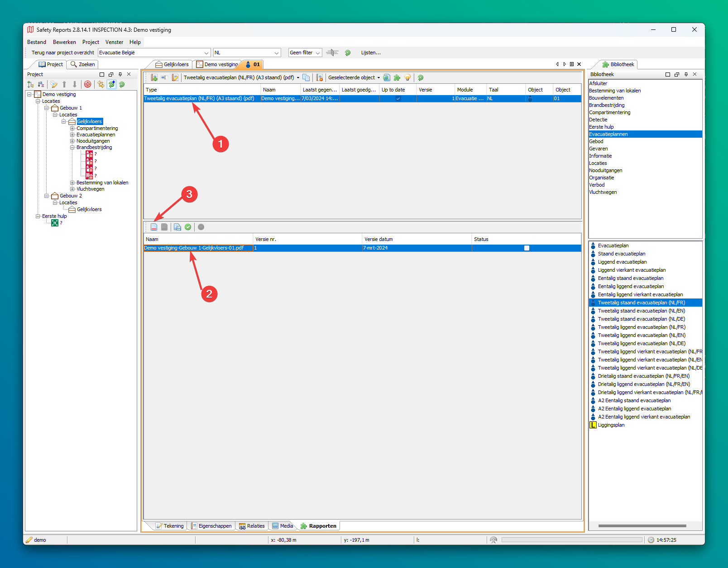Open the PDF report document icon
This screenshot has width=728, height=568.
pyautogui.click(x=154, y=227)
